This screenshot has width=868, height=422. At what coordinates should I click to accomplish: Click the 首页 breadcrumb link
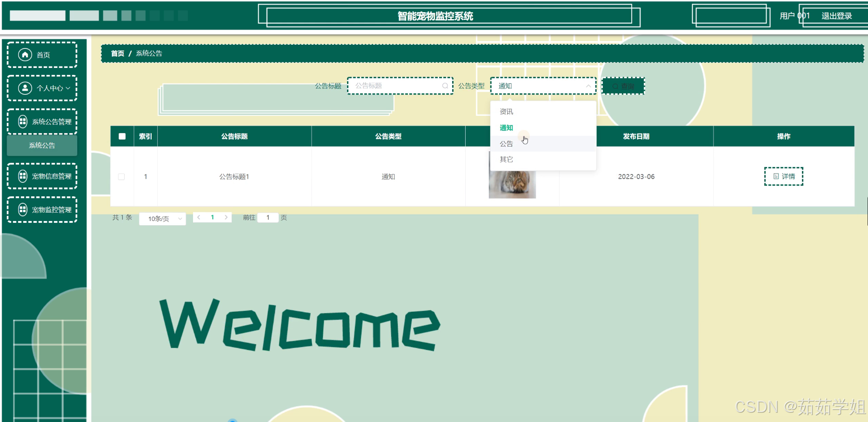point(118,54)
